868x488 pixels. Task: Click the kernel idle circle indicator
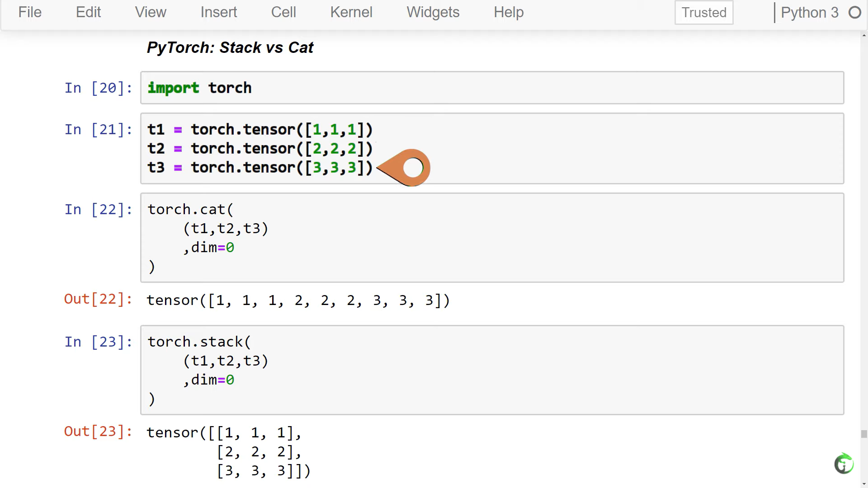click(x=854, y=13)
